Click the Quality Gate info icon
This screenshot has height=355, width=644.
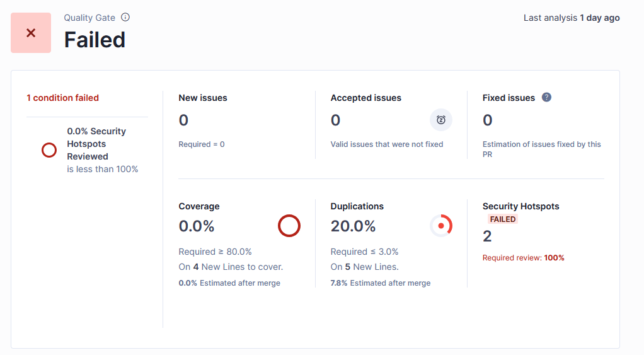tap(125, 18)
